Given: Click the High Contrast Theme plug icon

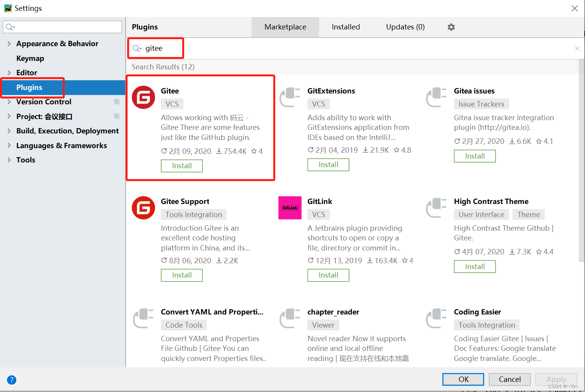Looking at the screenshot, I should click(437, 208).
